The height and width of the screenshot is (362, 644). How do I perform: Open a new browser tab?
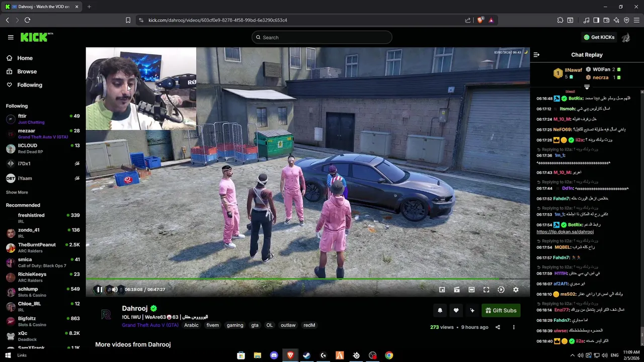(89, 7)
